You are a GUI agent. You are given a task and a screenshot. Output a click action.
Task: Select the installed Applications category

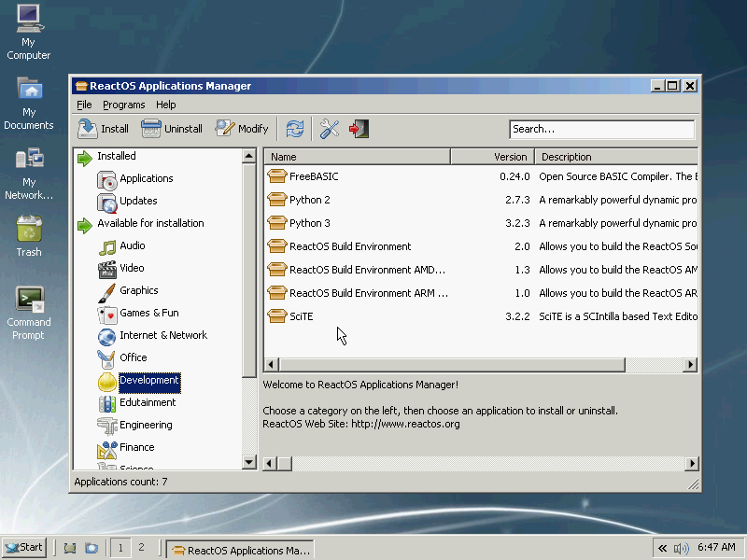coord(147,178)
